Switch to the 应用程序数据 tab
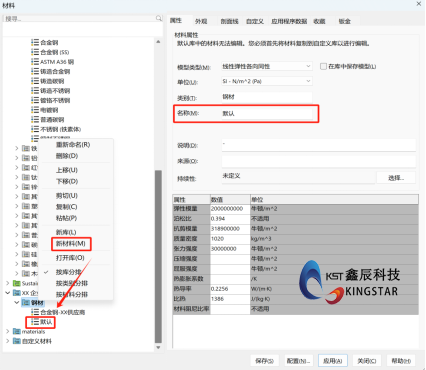426x370 pixels. (x=289, y=21)
